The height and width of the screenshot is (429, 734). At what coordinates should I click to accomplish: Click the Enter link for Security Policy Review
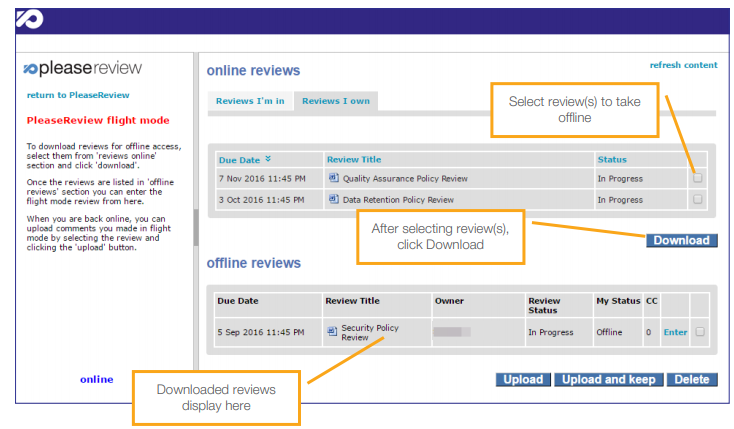(675, 332)
